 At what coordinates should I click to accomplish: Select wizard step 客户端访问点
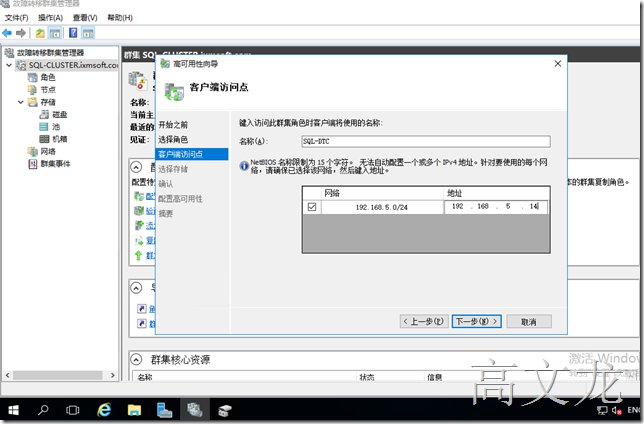(x=192, y=154)
